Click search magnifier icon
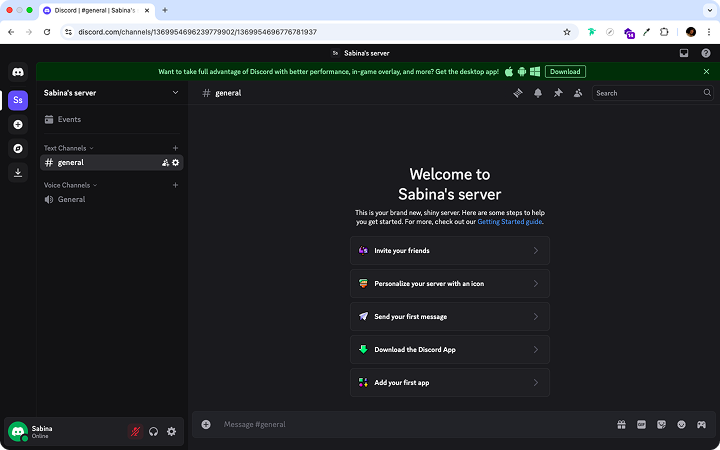The image size is (720, 450). pos(707,93)
